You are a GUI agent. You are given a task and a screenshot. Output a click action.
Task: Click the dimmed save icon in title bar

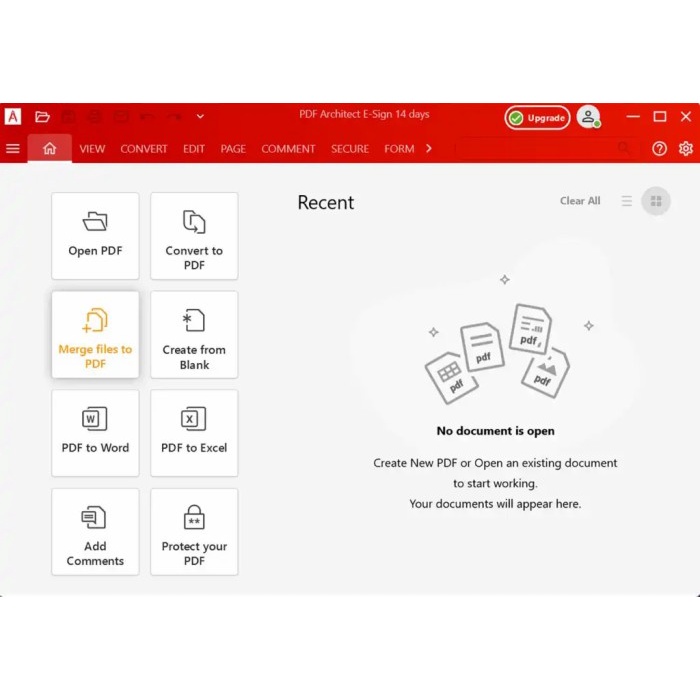pos(68,117)
